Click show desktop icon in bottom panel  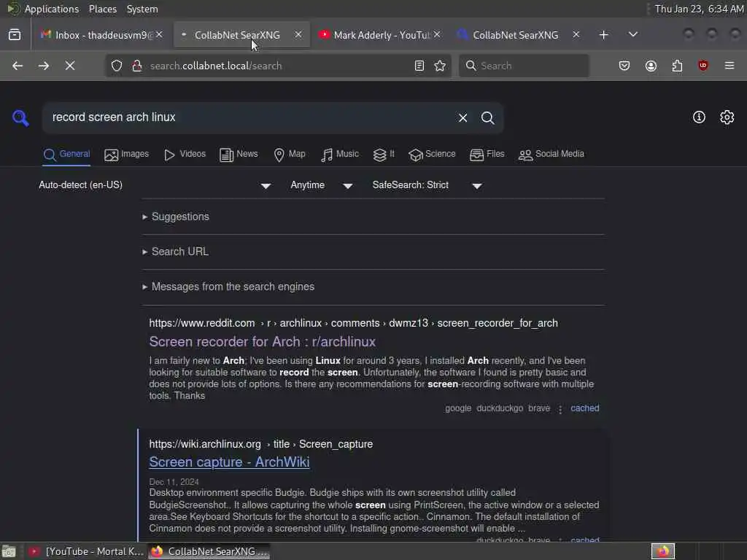[x=9, y=551]
